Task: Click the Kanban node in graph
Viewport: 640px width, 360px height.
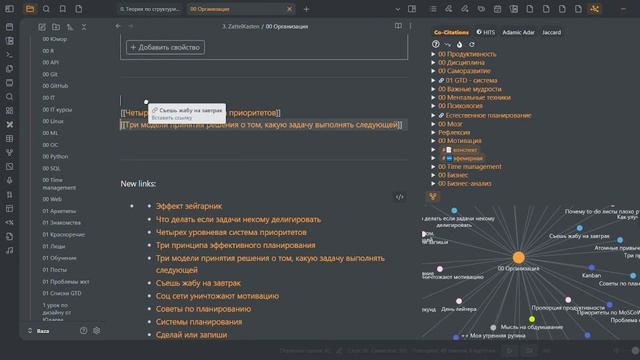Action: point(591,268)
